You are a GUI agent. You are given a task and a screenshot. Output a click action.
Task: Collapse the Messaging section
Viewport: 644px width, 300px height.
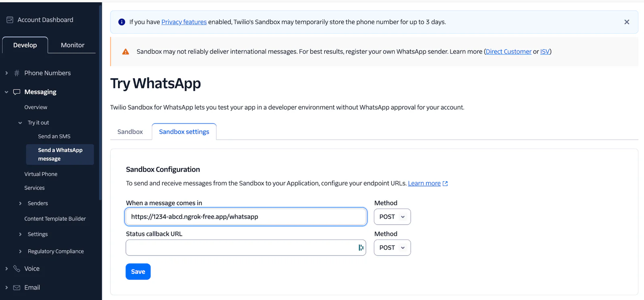coord(6,92)
